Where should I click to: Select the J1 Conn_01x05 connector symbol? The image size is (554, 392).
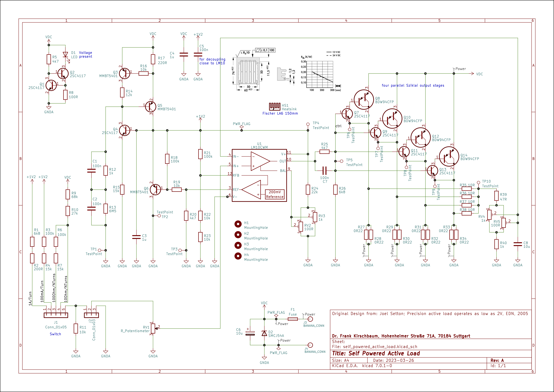click(56, 315)
